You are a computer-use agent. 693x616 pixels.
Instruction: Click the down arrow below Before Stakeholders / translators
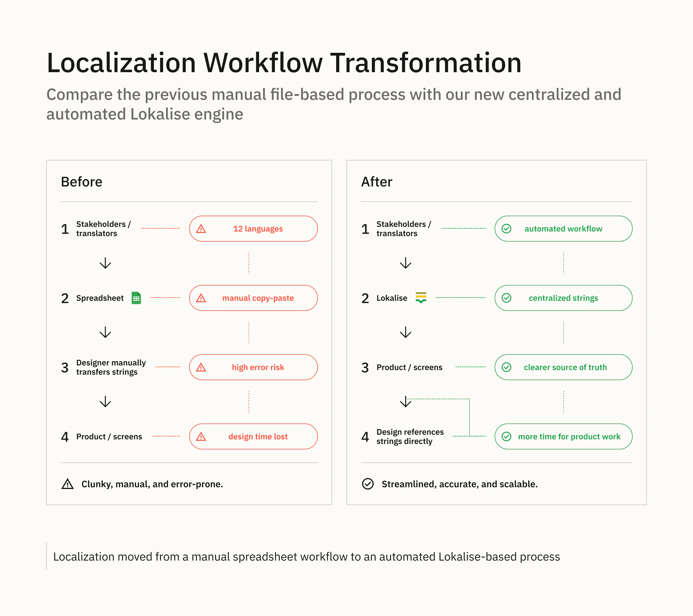(105, 263)
